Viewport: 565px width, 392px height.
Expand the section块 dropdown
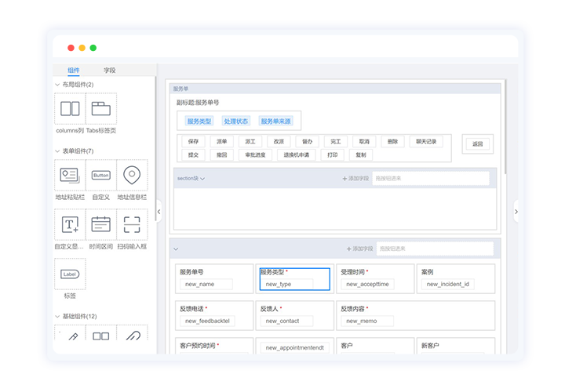click(x=202, y=179)
